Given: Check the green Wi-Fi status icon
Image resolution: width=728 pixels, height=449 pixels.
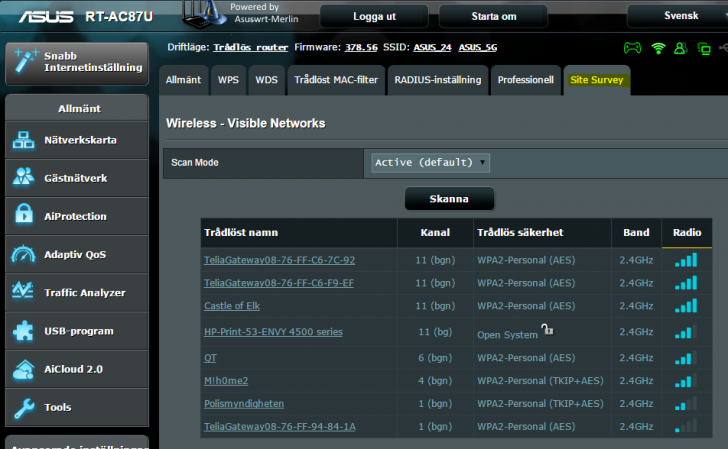Looking at the screenshot, I should (x=658, y=48).
